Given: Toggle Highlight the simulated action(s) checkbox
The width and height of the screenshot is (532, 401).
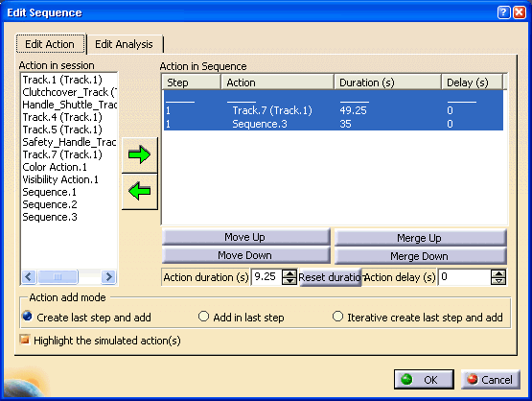Looking at the screenshot, I should [x=24, y=340].
